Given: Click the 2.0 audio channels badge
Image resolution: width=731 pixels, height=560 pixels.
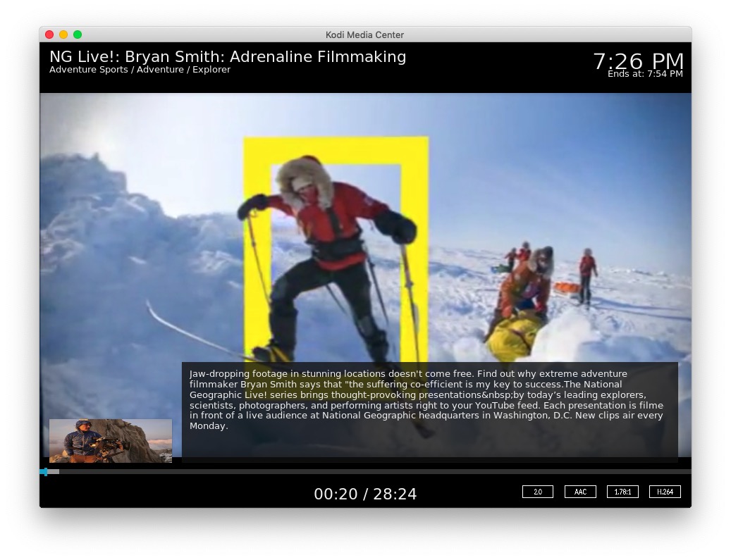Looking at the screenshot, I should [x=537, y=492].
